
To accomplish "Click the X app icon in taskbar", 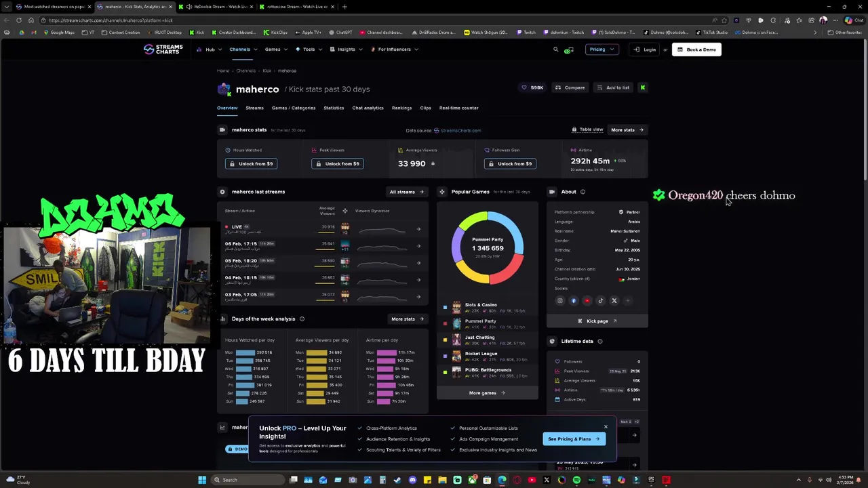I will click(547, 480).
